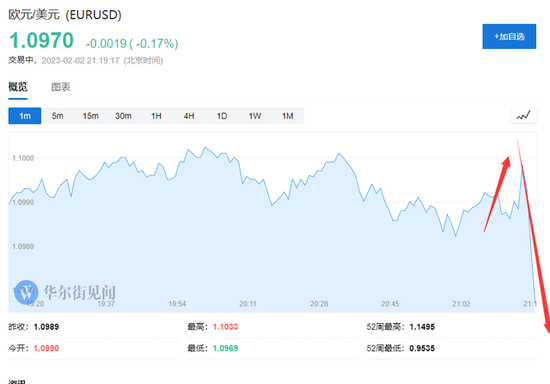
Task: Click the 1.1000 y-axis label
Action: pyautogui.click(x=23, y=158)
